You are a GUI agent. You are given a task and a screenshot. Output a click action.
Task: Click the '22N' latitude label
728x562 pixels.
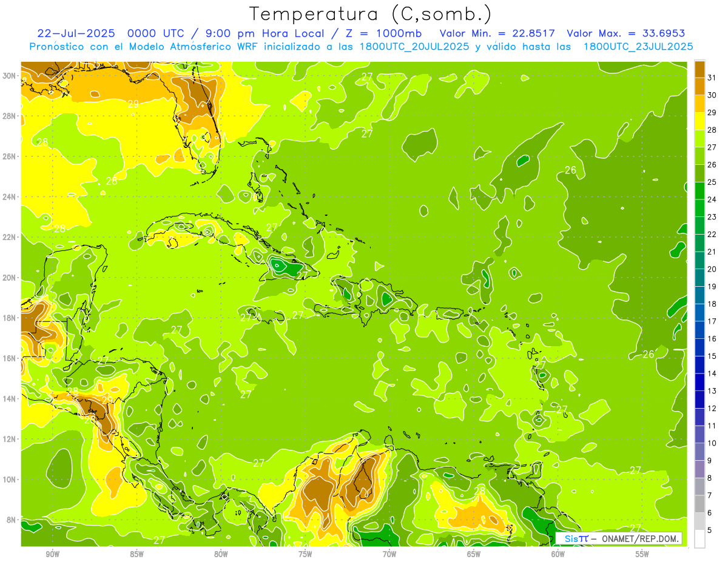coord(9,237)
